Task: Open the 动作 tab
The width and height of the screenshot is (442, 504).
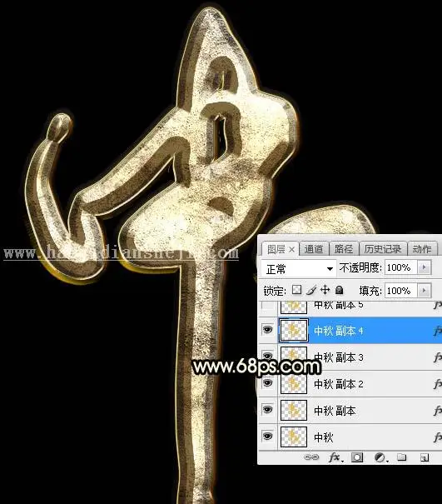Action: [x=422, y=249]
